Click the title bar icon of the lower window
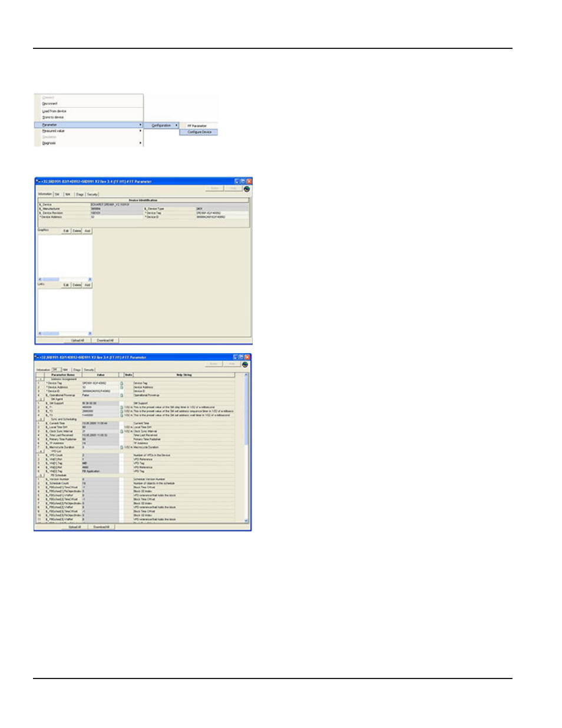The image size is (562, 728). click(x=37, y=357)
